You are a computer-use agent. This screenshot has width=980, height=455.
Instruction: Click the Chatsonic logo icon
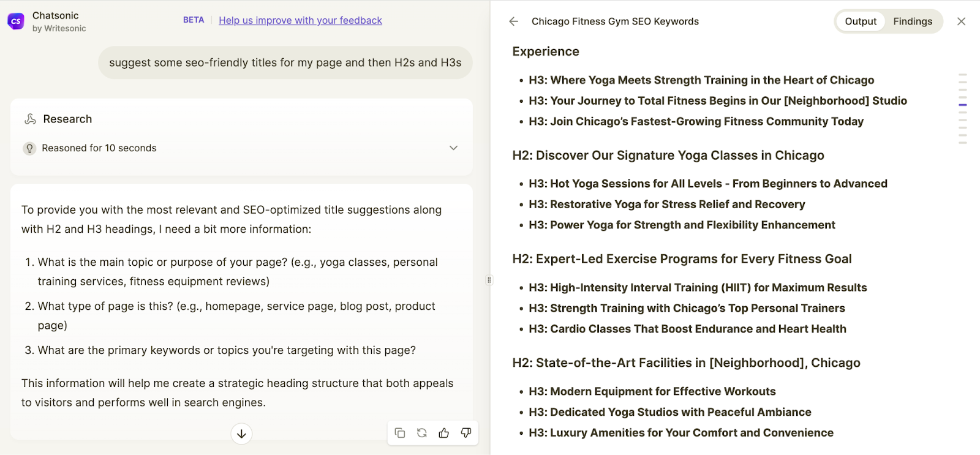16,21
